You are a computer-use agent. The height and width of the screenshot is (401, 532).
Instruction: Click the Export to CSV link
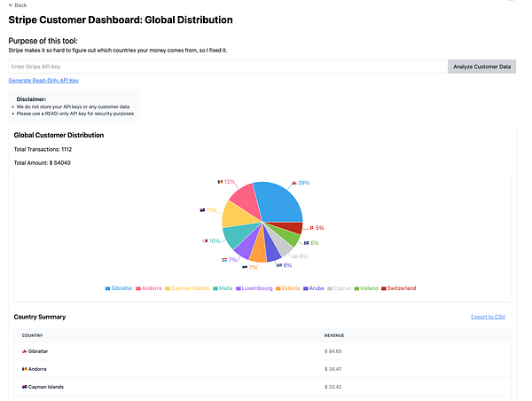coord(488,317)
